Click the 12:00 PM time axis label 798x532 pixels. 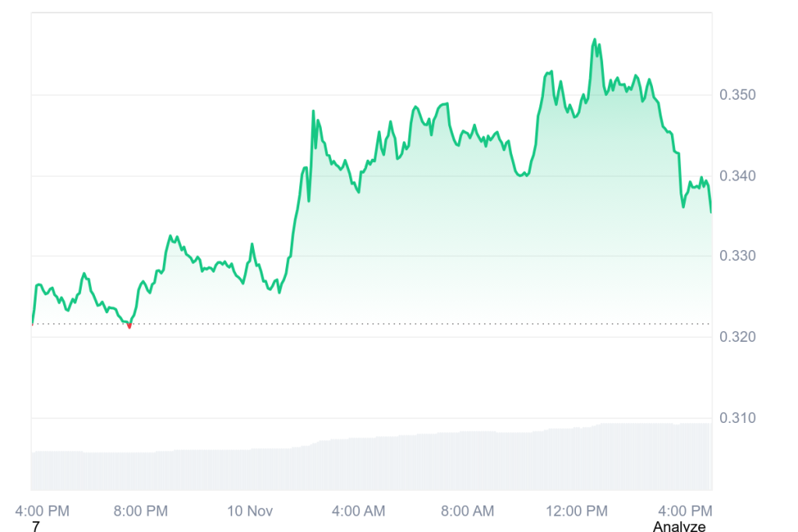(576, 511)
